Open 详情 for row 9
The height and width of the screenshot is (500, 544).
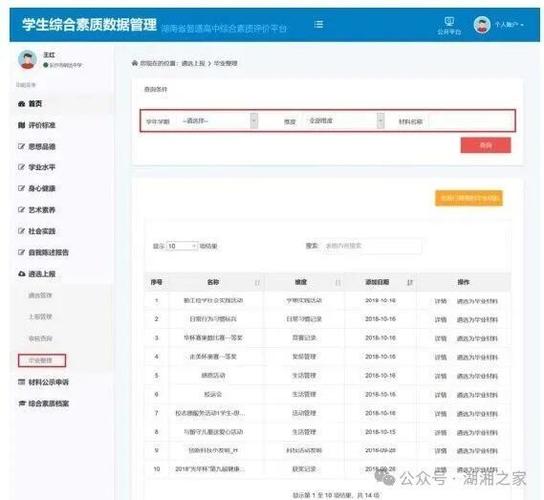[x=441, y=451]
